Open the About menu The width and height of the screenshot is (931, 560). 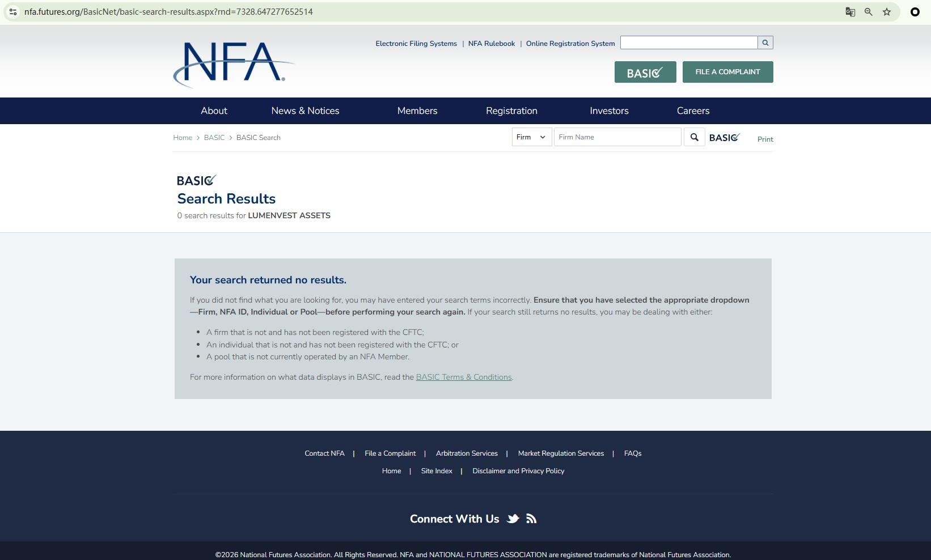(214, 111)
